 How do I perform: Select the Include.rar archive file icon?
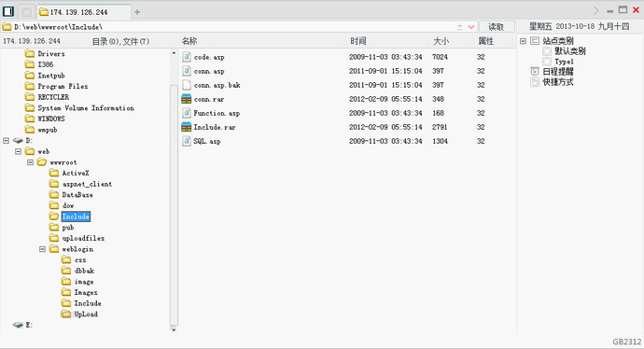point(187,127)
